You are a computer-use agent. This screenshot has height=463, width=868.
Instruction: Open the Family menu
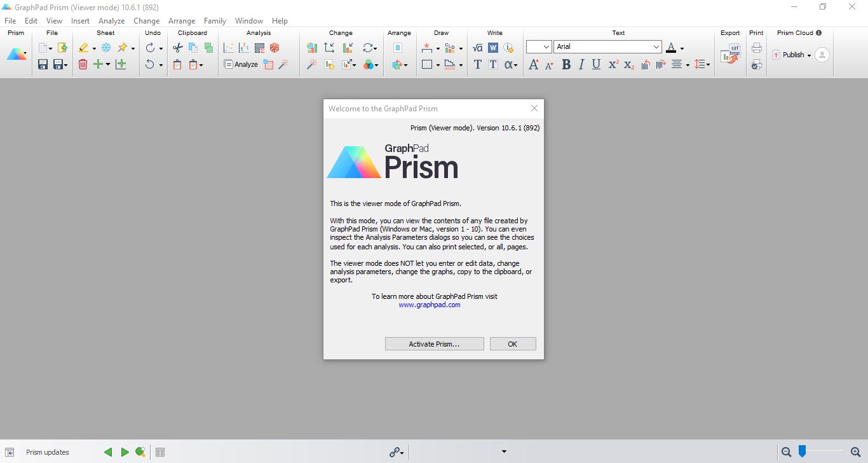[x=215, y=21]
